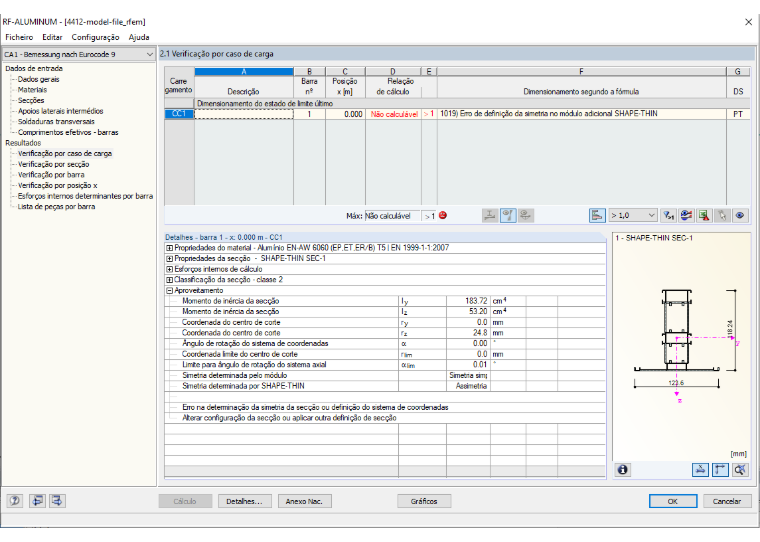Close the RF-ALUMINUM window
760x542 pixels.
coord(748,22)
